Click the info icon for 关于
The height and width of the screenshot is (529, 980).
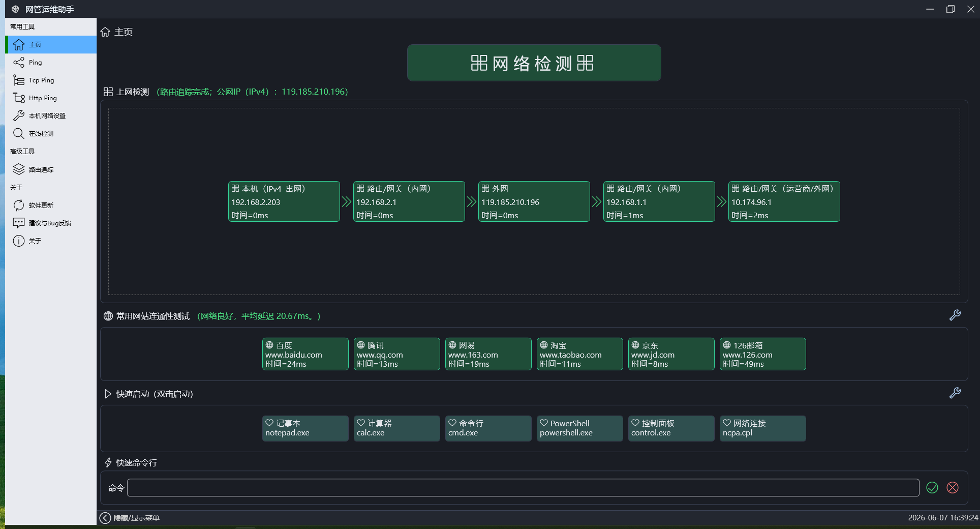pyautogui.click(x=19, y=241)
